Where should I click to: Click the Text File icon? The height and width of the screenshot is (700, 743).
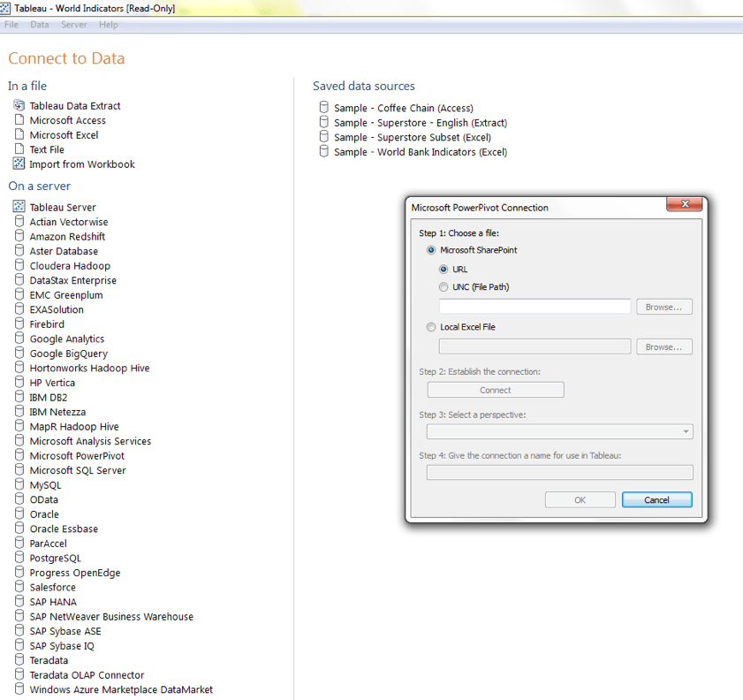pyautogui.click(x=19, y=148)
